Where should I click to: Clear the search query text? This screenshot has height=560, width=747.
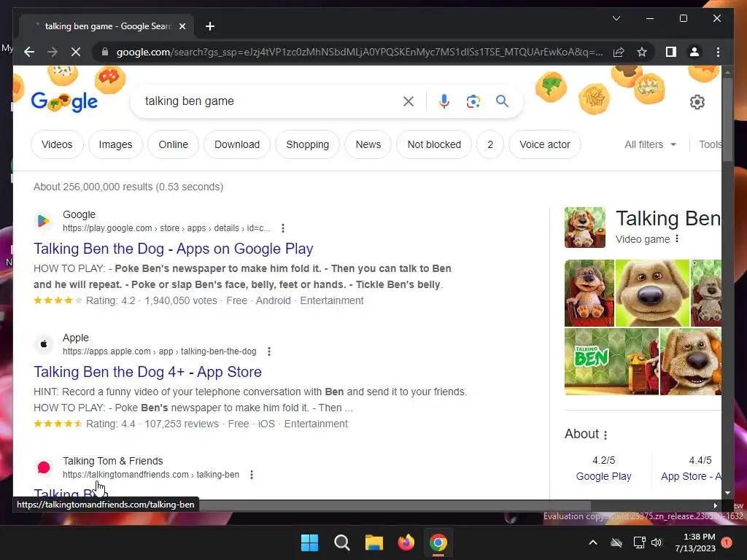(x=409, y=101)
